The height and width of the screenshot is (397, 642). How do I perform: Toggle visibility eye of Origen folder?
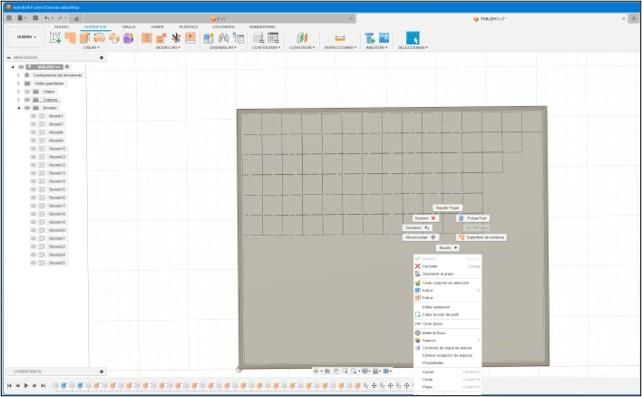pos(27,91)
